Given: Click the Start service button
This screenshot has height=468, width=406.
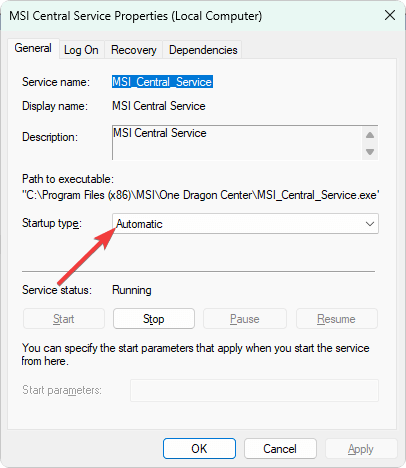Looking at the screenshot, I should pos(64,319).
